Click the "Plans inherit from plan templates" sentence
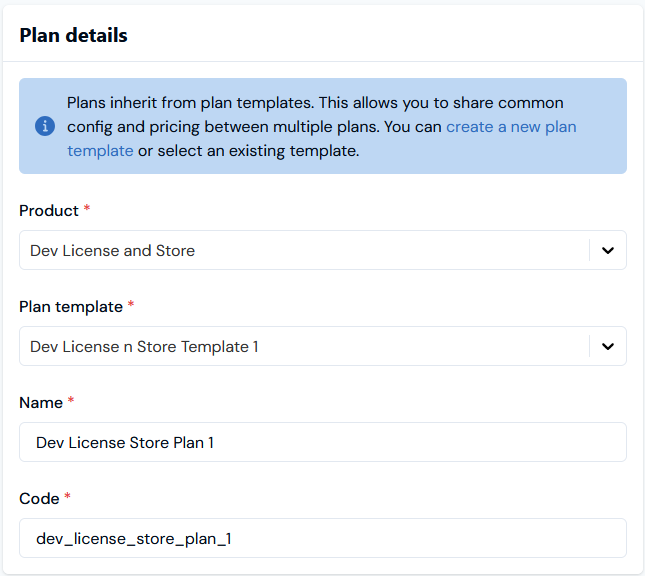The height and width of the screenshot is (576, 645). tap(190, 103)
